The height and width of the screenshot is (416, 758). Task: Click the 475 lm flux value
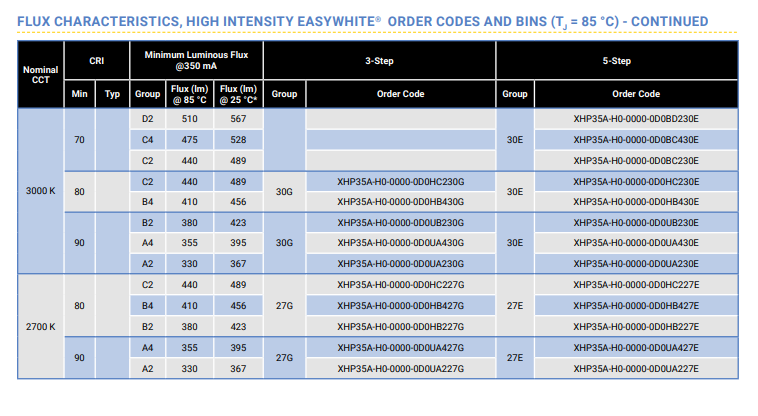[x=190, y=140]
